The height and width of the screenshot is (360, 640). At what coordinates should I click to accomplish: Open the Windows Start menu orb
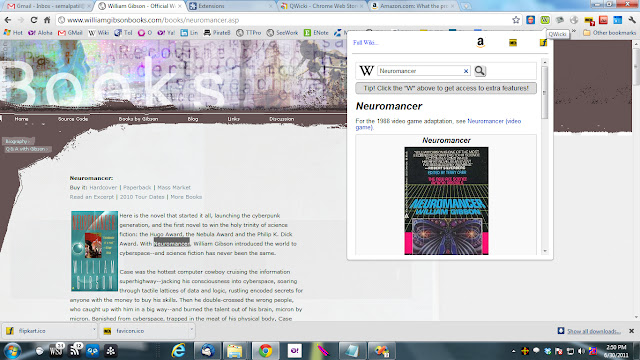(x=12, y=351)
